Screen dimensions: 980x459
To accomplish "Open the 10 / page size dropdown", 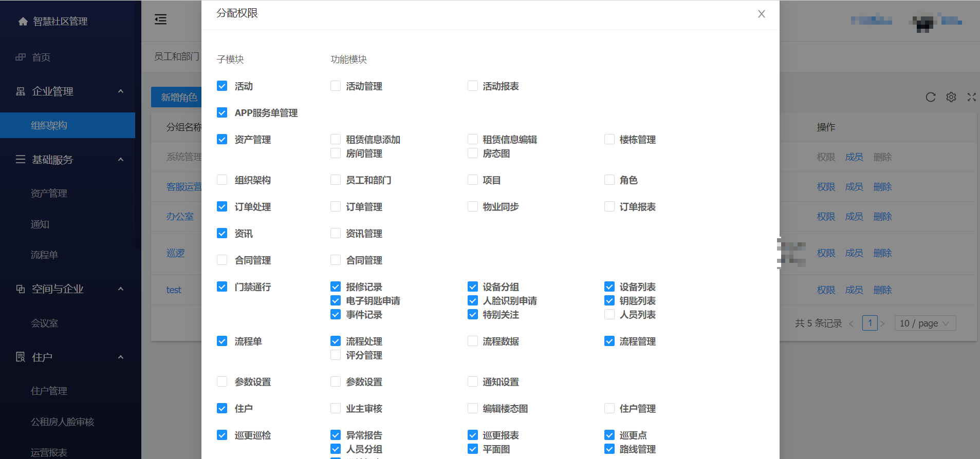I will [924, 323].
